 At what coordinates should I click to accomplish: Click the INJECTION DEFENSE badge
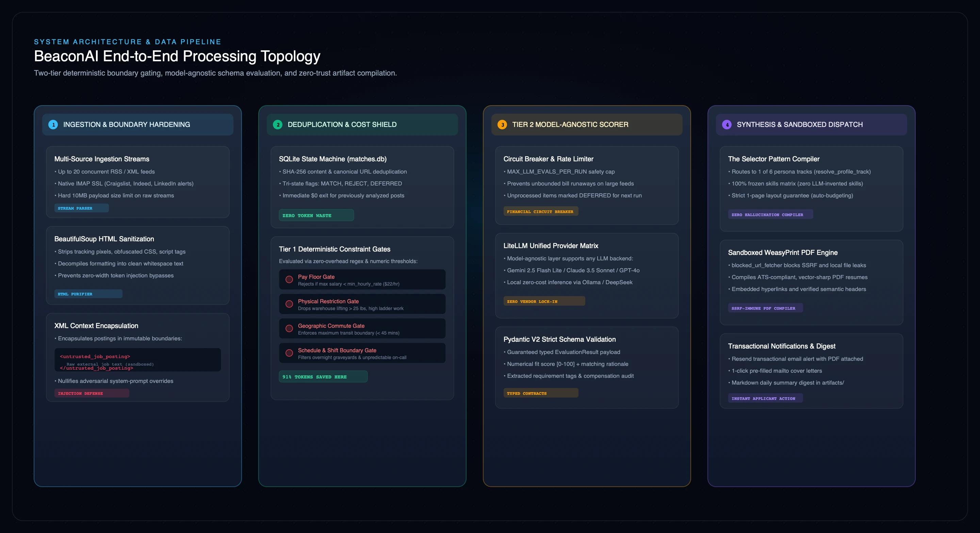[x=92, y=393]
